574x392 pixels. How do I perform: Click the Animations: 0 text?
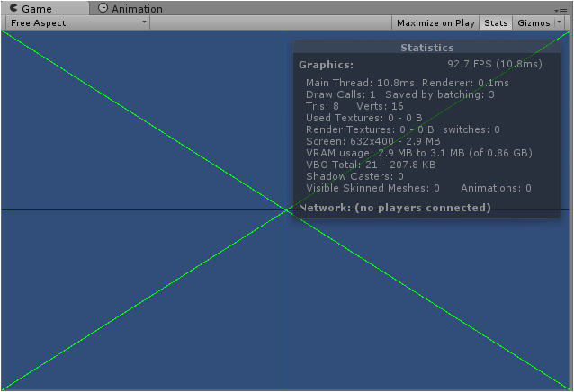tap(496, 188)
